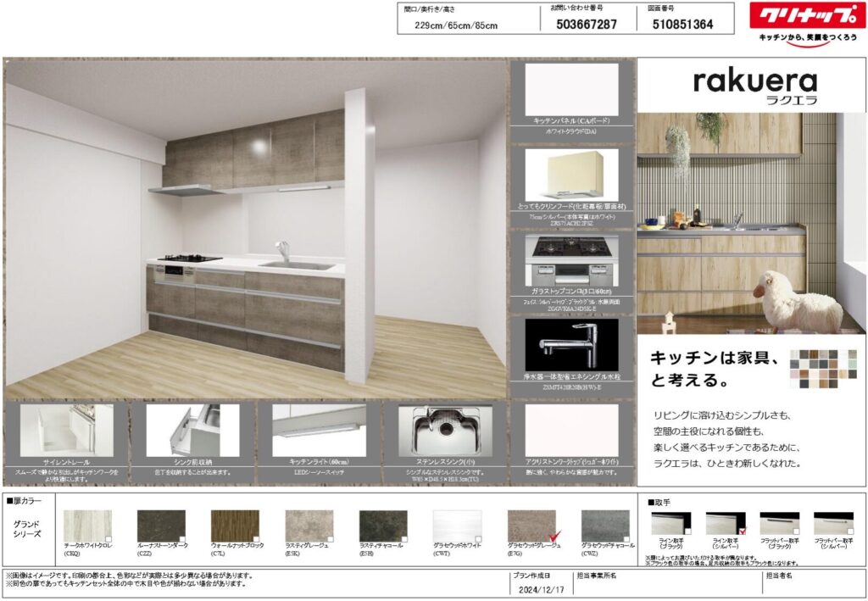Open the silent rail feature image
Viewport: 868px width, 601px height.
[x=67, y=431]
